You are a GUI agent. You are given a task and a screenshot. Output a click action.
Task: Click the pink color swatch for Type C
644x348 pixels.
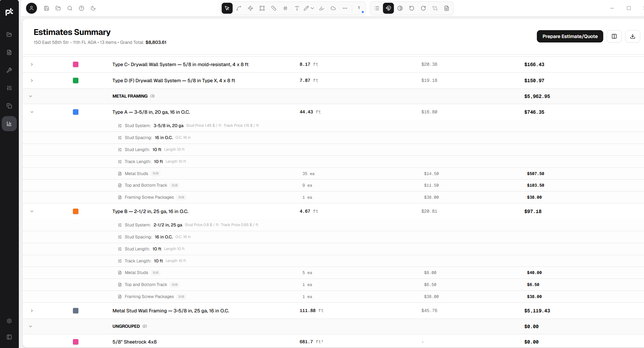point(76,64)
